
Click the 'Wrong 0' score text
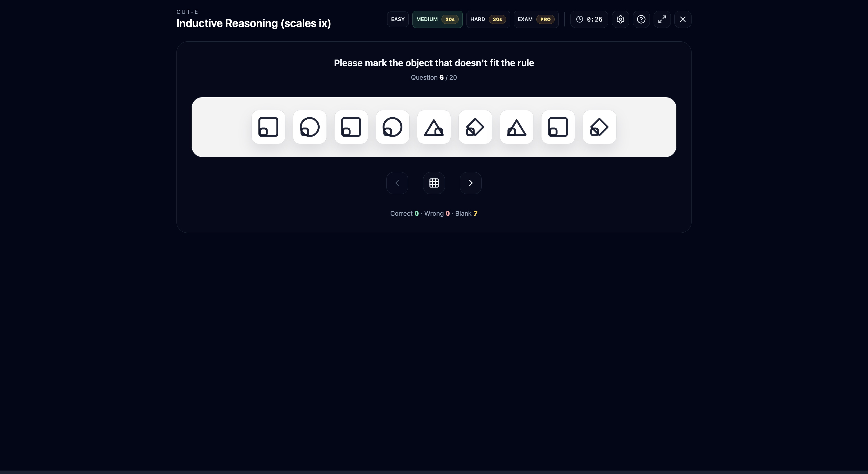pos(437,213)
